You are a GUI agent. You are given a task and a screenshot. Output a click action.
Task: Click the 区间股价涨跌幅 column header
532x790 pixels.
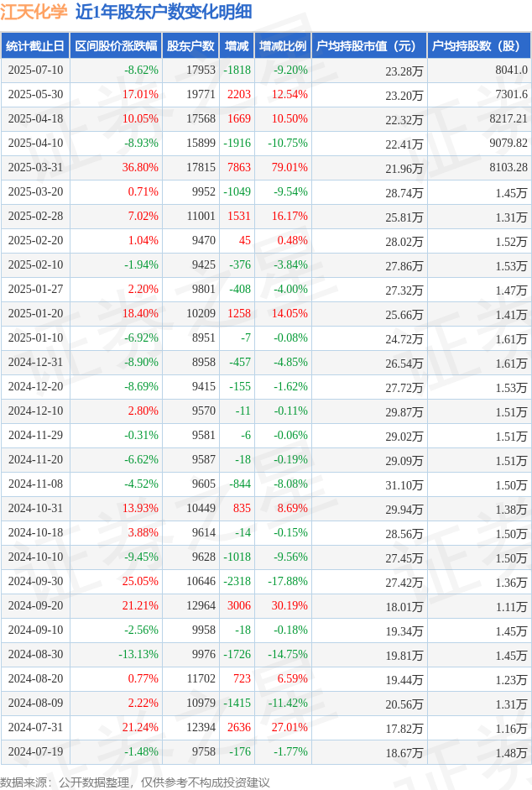(116, 46)
